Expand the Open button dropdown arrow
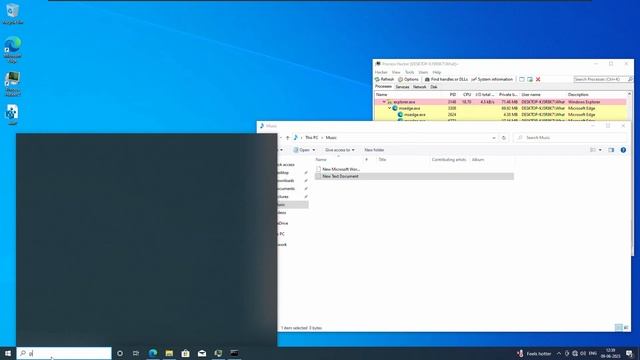The image size is (640, 360). pyautogui.click(x=313, y=150)
